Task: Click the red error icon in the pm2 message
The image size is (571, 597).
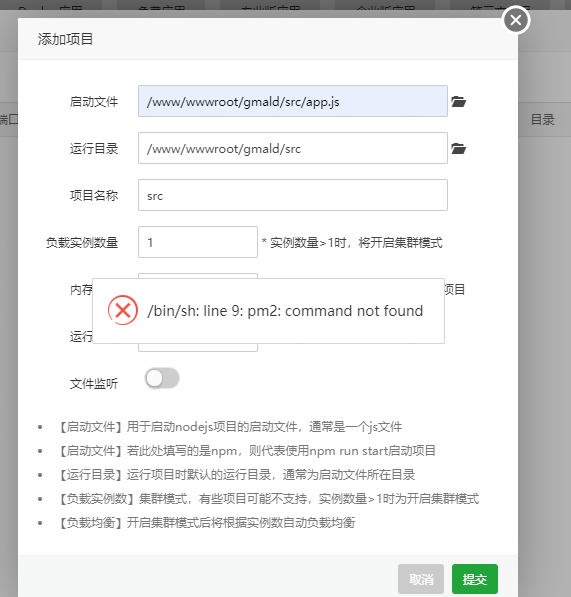Action: [x=123, y=310]
